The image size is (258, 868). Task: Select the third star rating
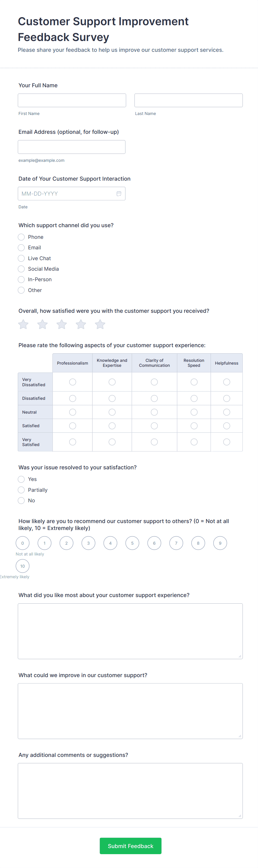click(x=62, y=324)
